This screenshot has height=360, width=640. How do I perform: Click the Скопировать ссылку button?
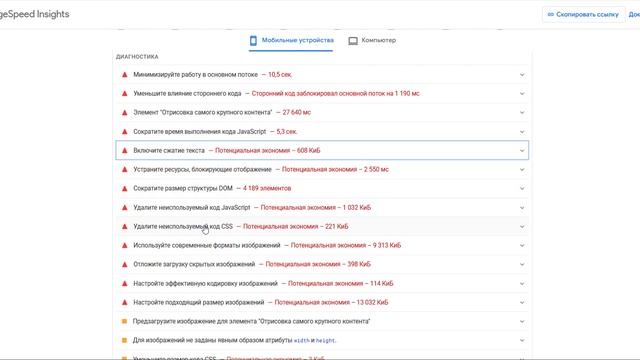pos(583,15)
